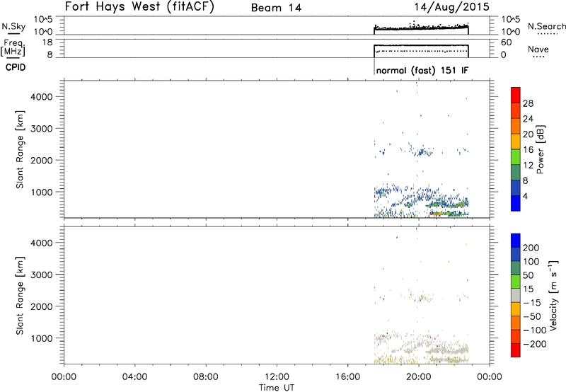The height and width of the screenshot is (392, 566).
Task: Click the 'Fort Hays West (fitACF)' title
Action: [x=139, y=7]
